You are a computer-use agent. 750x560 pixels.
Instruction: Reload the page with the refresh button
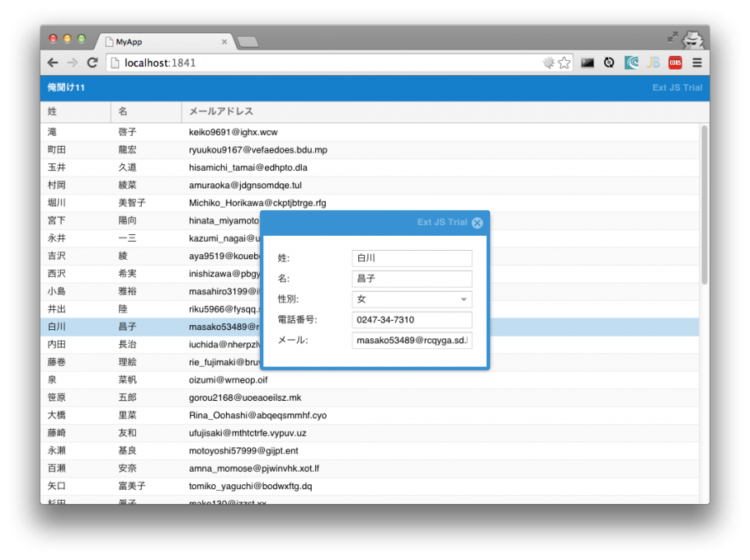pos(92,62)
